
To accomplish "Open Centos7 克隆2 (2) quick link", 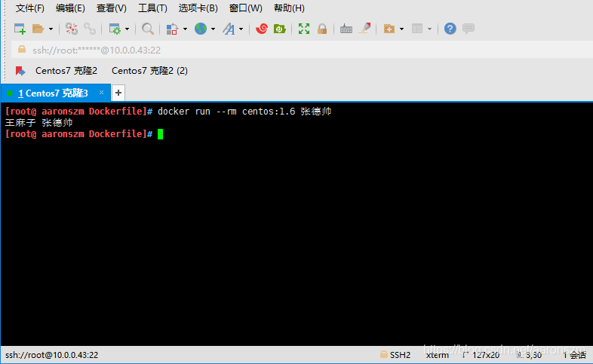I will click(149, 71).
